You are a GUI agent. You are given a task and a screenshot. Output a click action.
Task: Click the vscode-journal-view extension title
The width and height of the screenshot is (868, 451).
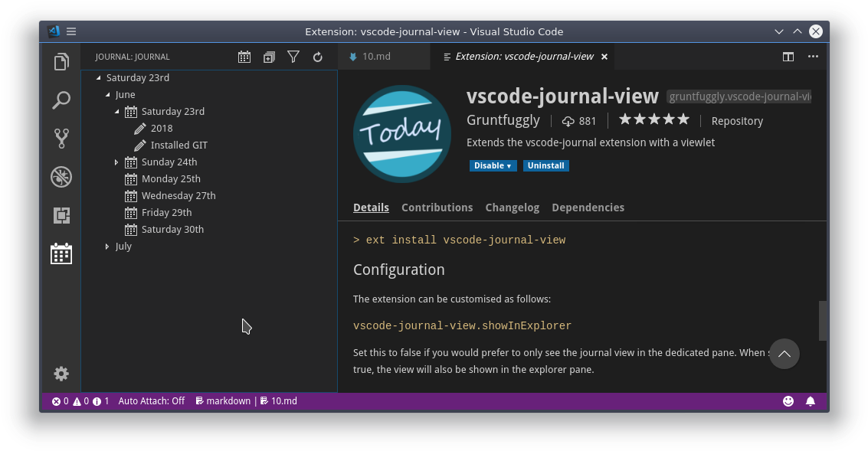tap(562, 96)
